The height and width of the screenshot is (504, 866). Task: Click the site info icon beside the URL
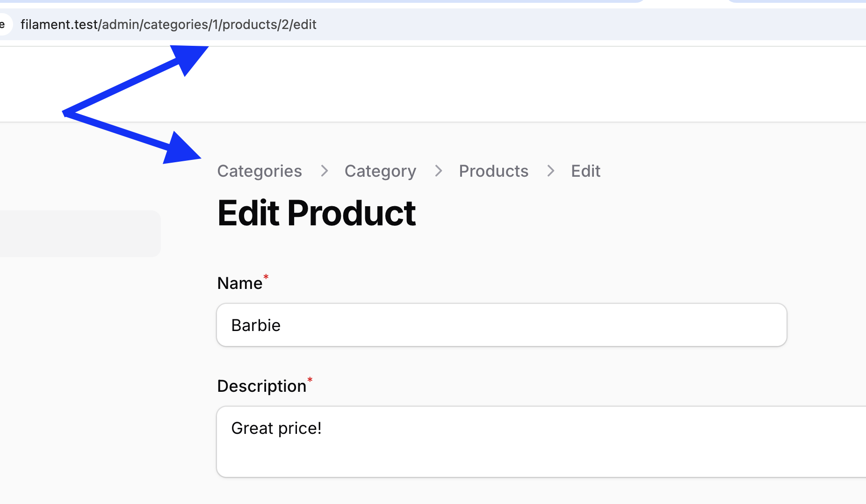(4, 24)
